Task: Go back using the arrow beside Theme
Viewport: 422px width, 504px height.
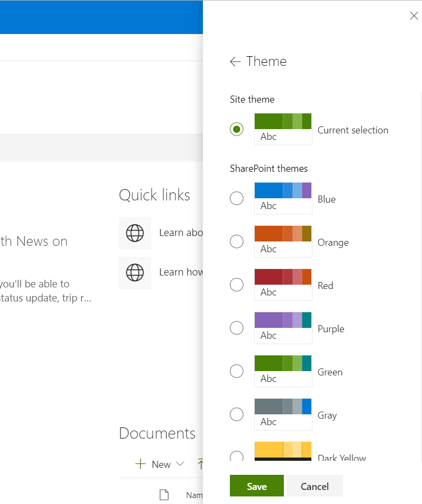Action: click(x=235, y=62)
